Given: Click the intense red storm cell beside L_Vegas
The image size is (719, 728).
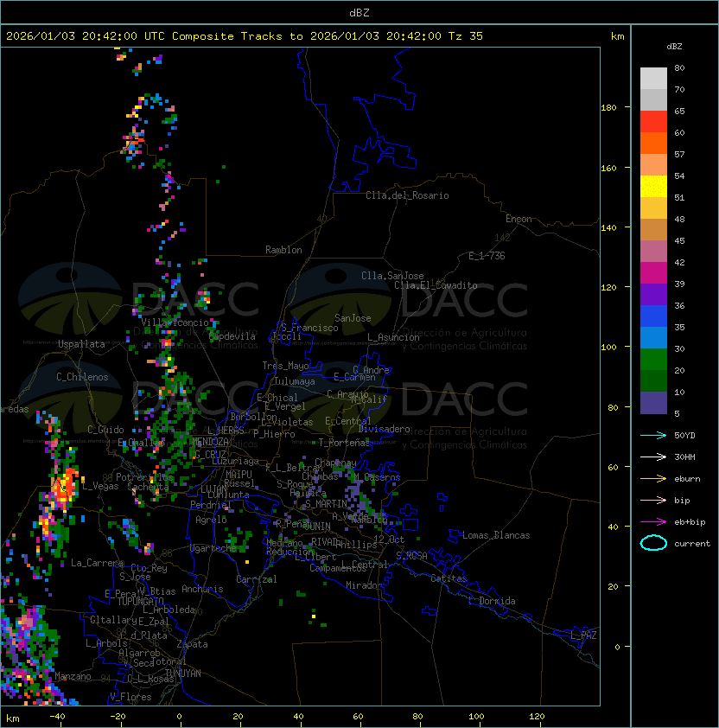Looking at the screenshot, I should pyautogui.click(x=64, y=489).
